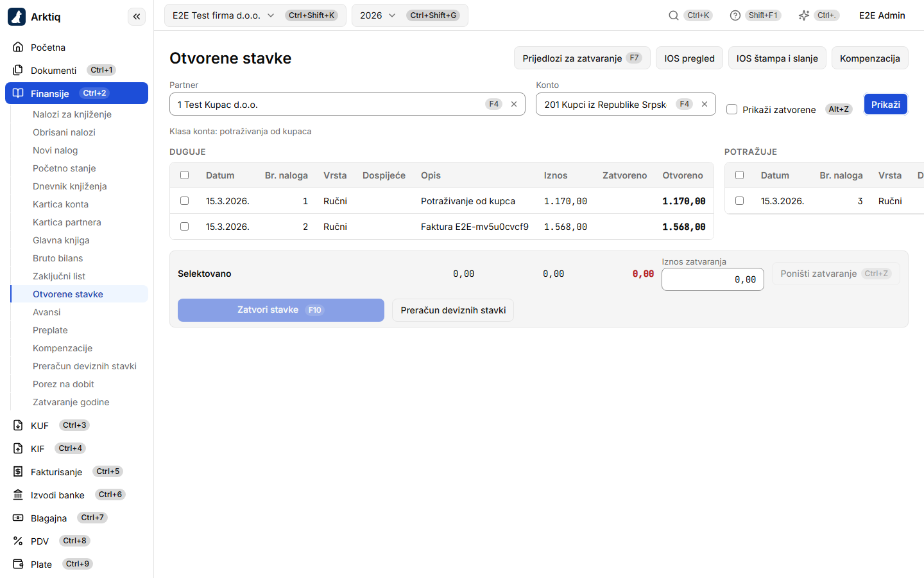Image resolution: width=924 pixels, height=578 pixels.
Task: Select all rows in the Duguje table
Action: (x=185, y=175)
